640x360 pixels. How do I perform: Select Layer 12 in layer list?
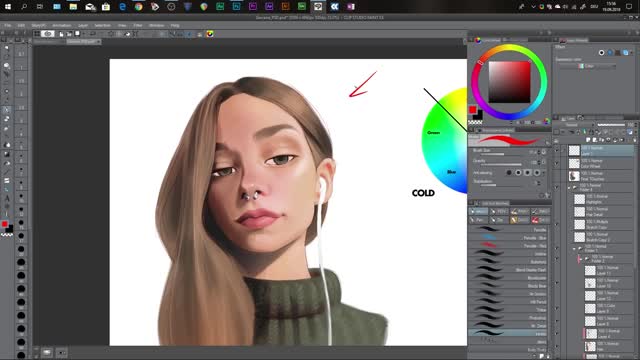click(608, 296)
